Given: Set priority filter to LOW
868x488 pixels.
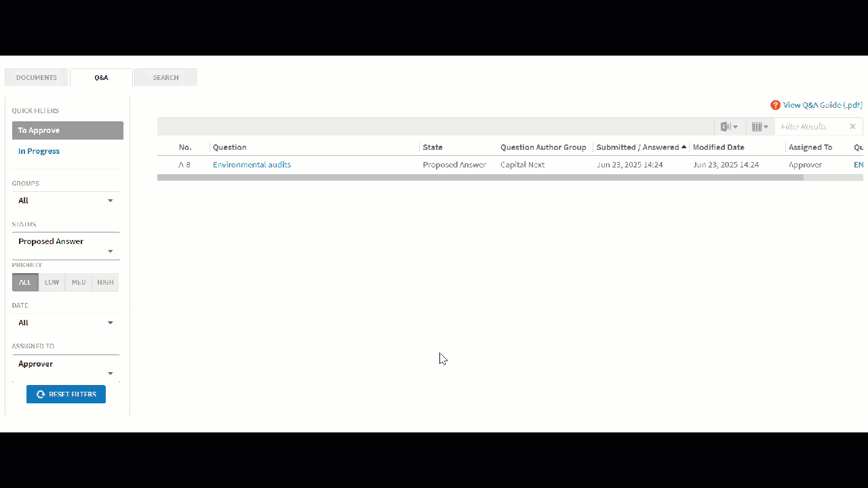Looking at the screenshot, I should tap(52, 283).
